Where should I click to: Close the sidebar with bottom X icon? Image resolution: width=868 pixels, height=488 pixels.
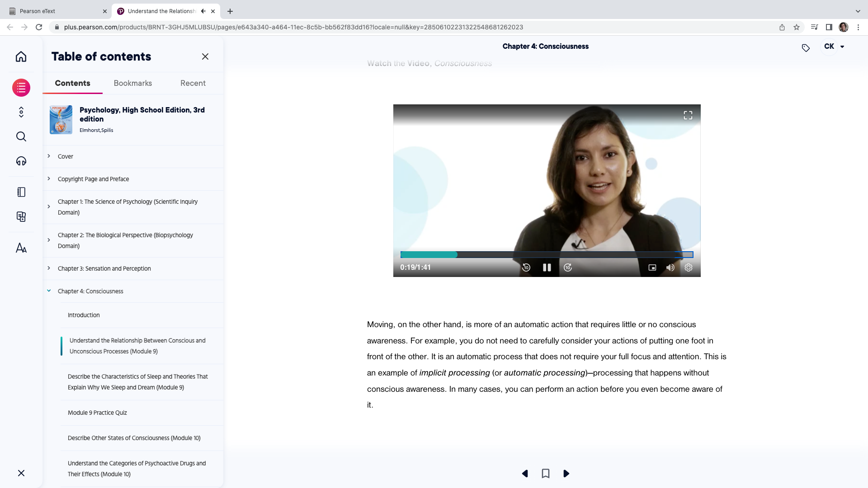[21, 473]
